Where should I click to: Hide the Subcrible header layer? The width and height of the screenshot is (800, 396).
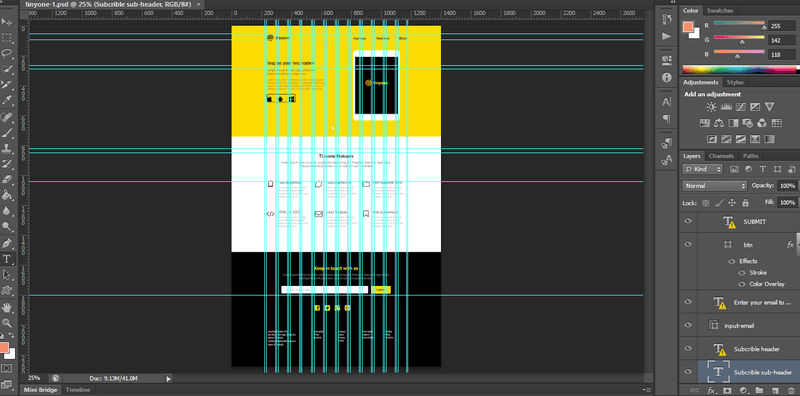[688, 348]
